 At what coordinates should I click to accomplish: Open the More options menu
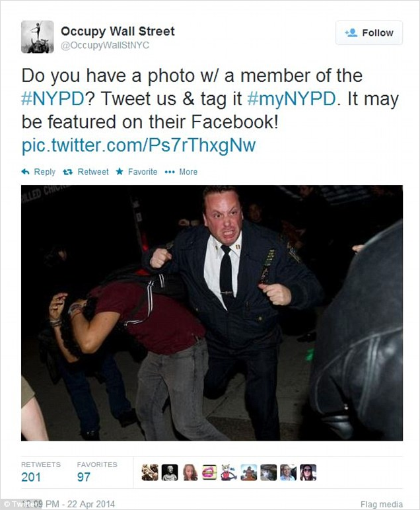coord(181,172)
